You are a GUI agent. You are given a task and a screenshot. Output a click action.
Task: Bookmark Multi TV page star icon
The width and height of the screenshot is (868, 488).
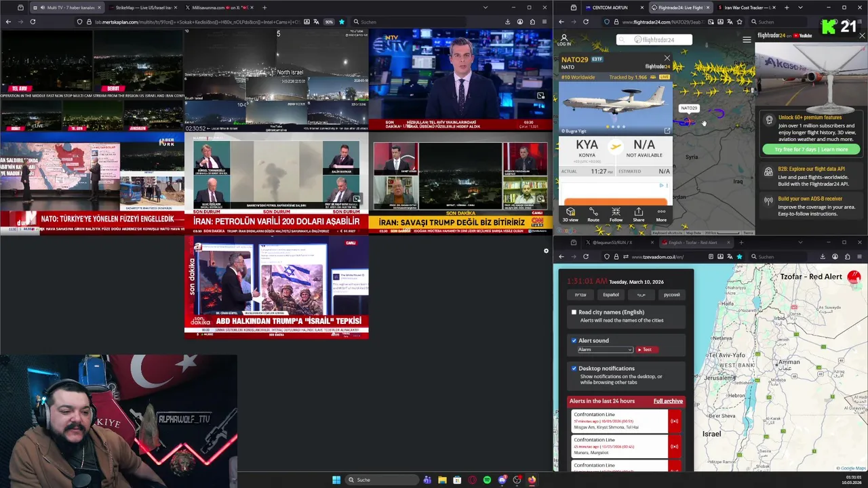point(342,22)
